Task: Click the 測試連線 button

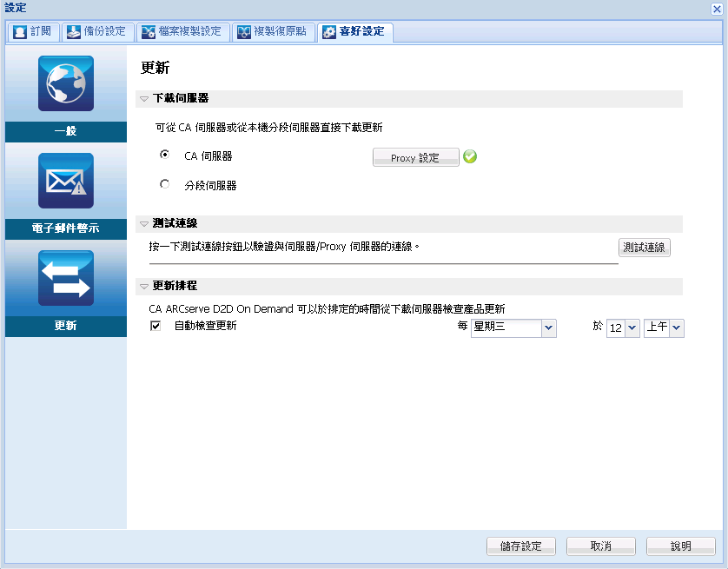Action: (x=644, y=248)
